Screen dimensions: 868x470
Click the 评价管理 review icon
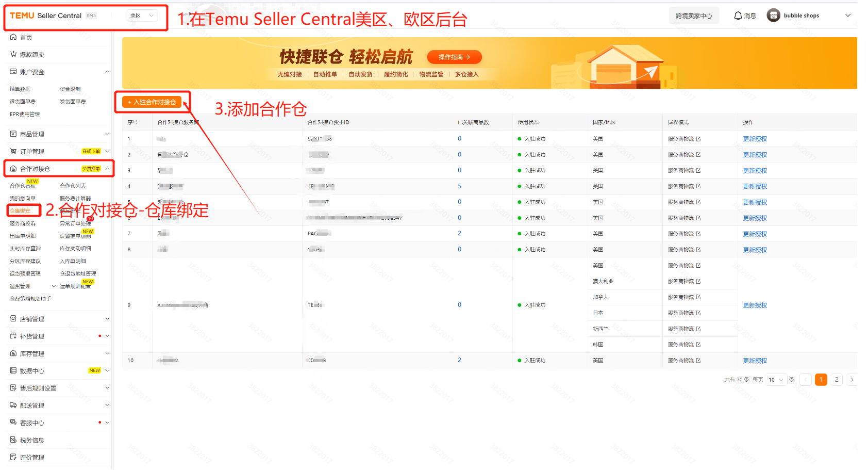point(13,457)
